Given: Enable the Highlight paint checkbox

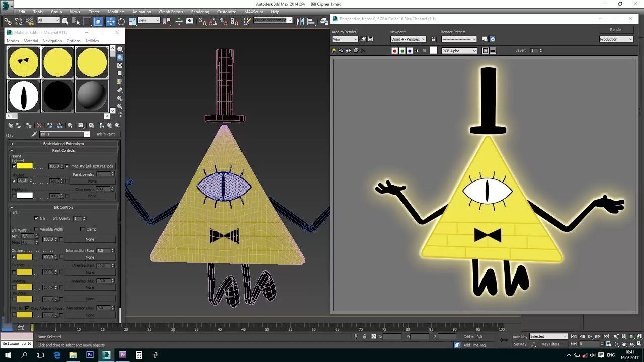Looking at the screenshot, I should tap(14, 196).
